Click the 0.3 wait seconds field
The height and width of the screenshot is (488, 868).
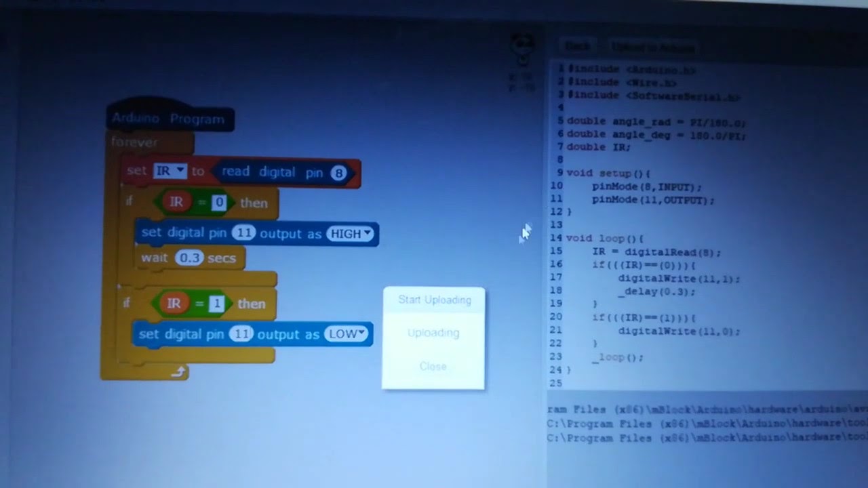(189, 258)
